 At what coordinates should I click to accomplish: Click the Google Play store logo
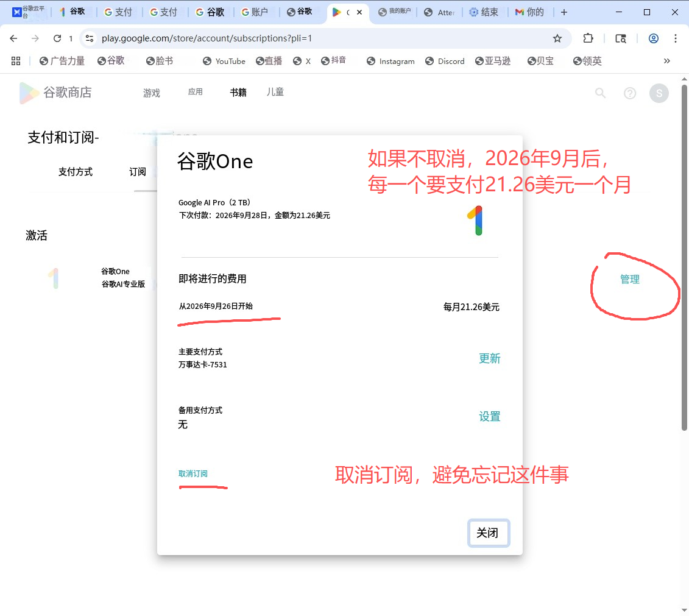pos(29,93)
